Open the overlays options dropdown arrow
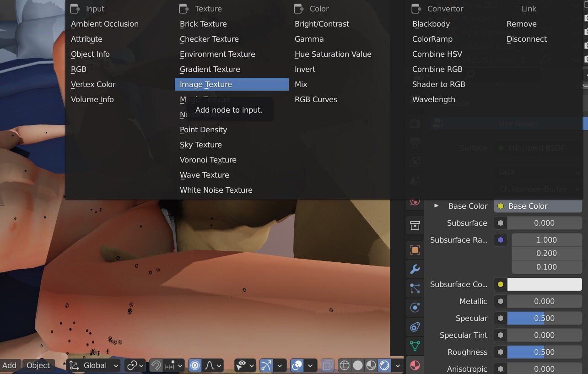The height and width of the screenshot is (374, 588). [x=310, y=365]
